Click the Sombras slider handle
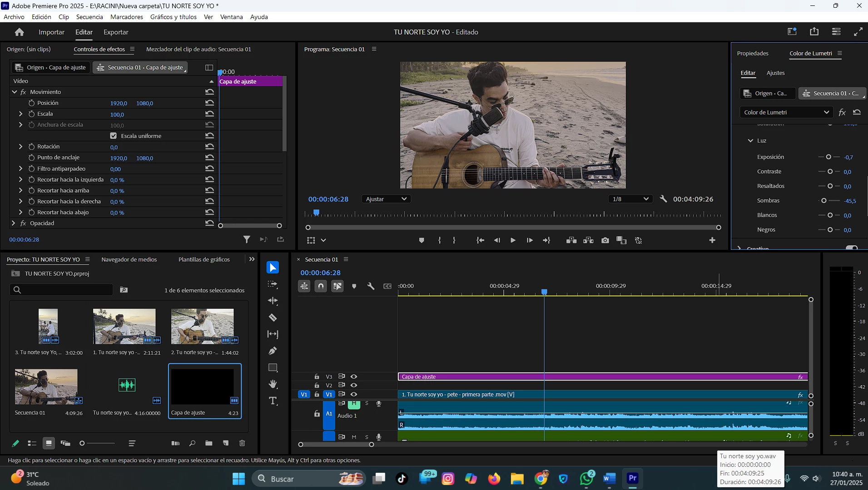Image resolution: width=868 pixels, height=490 pixels. pos(823,201)
